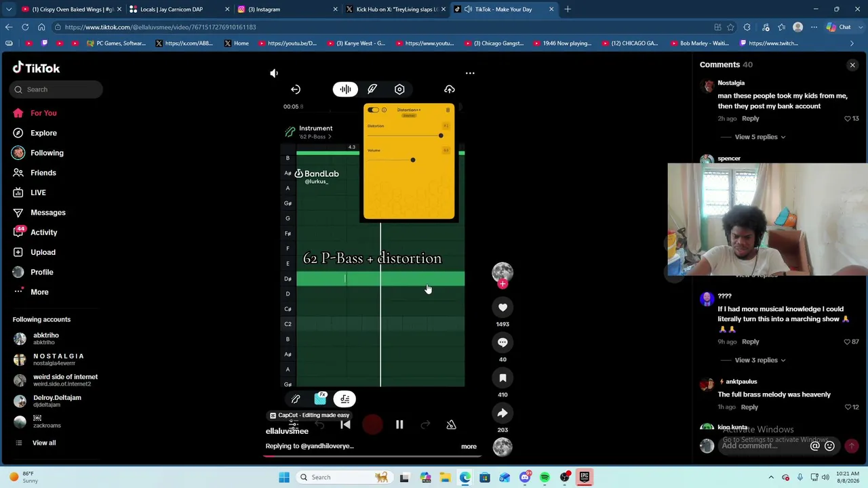The width and height of the screenshot is (868, 488).
Task: Open the browser Settings and more menu
Action: (814, 27)
